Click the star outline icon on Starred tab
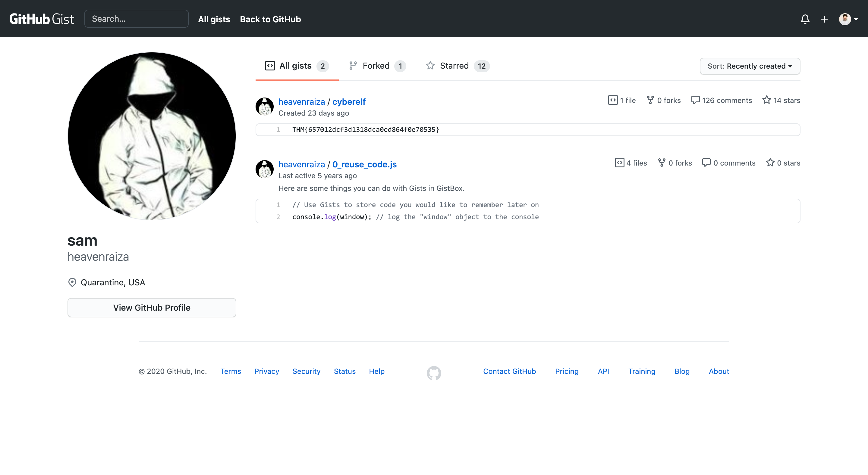 [430, 66]
